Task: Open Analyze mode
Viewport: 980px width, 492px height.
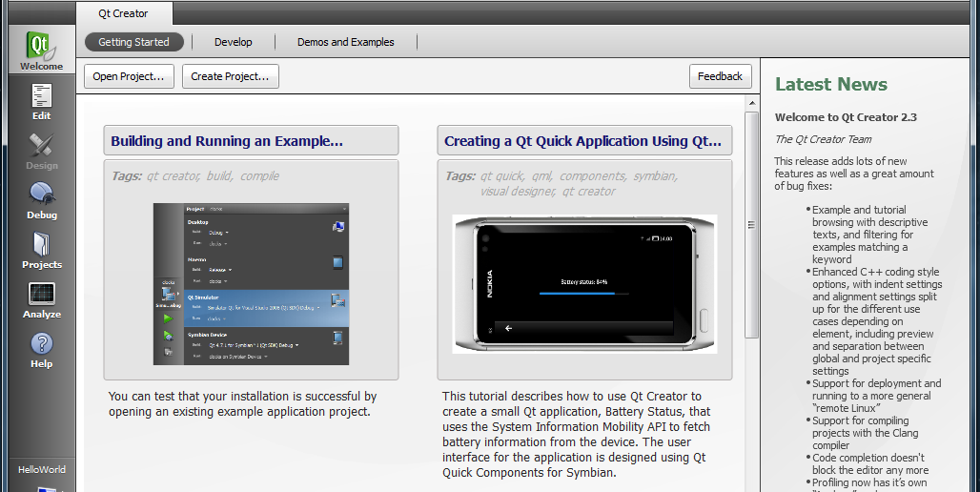Action: tap(41, 300)
